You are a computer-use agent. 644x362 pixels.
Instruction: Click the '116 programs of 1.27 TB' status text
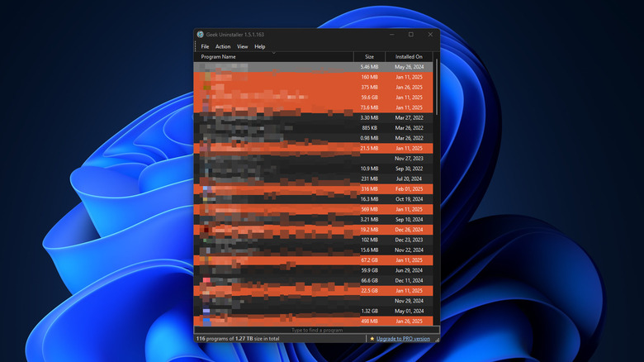(x=238, y=339)
